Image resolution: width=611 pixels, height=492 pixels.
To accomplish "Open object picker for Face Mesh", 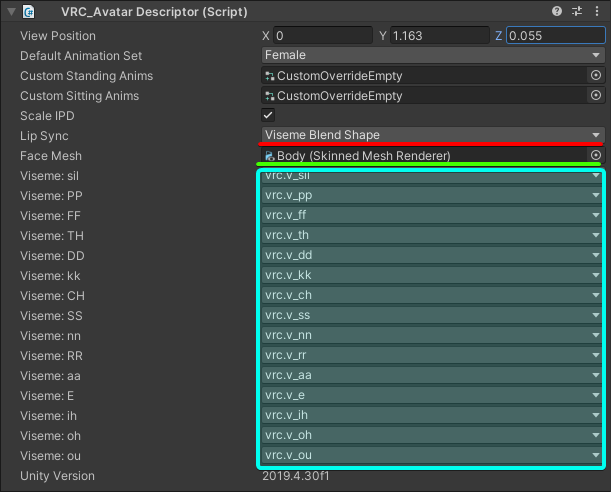I will point(596,156).
